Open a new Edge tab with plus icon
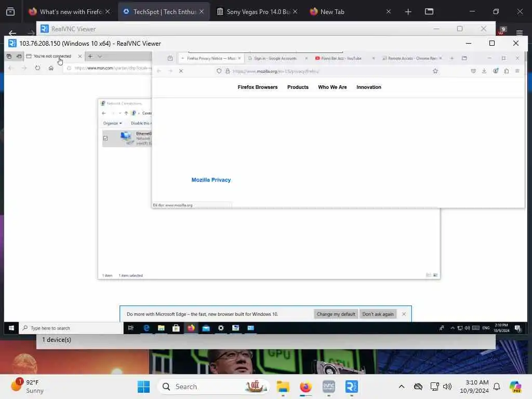Viewport: 532px width, 399px height. point(90,56)
